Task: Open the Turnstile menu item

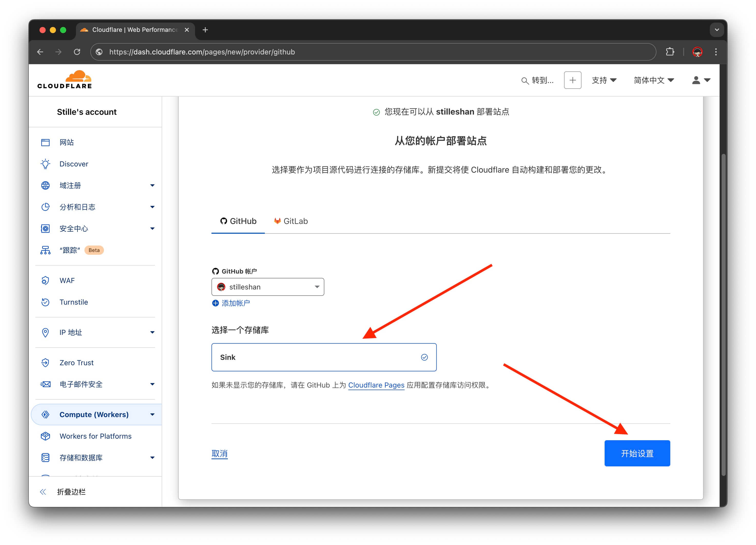Action: 74,302
